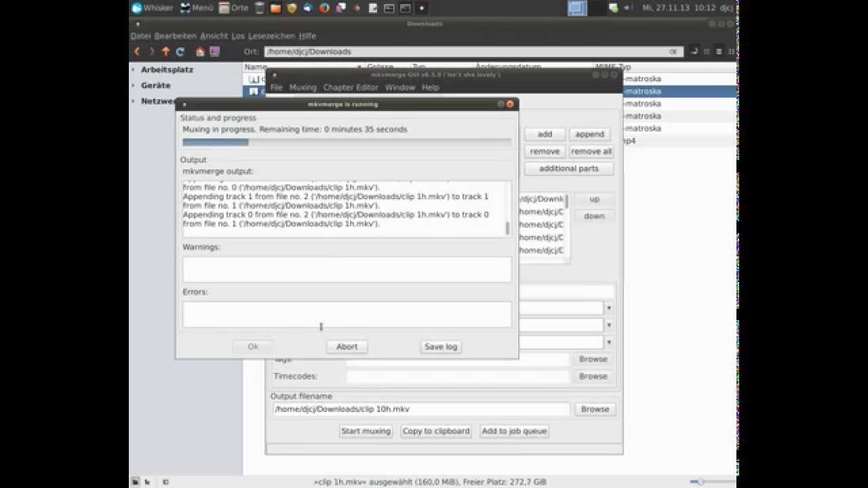
Task: Open the Menü launcher in the panel
Action: pyautogui.click(x=197, y=8)
